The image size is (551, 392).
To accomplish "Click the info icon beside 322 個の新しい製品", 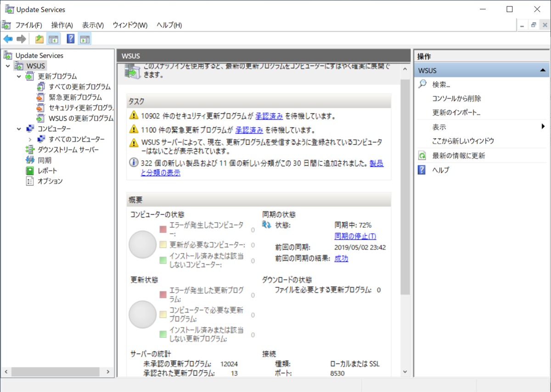I will click(134, 162).
